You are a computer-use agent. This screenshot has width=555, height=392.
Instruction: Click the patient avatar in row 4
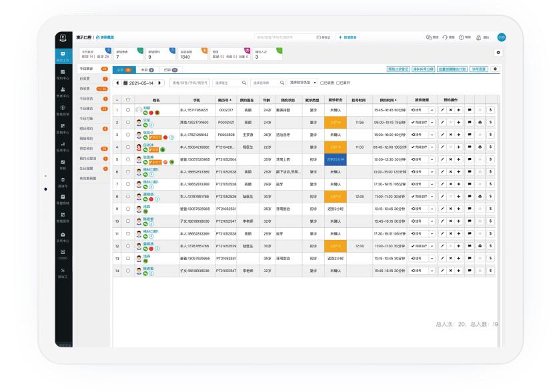point(139,147)
